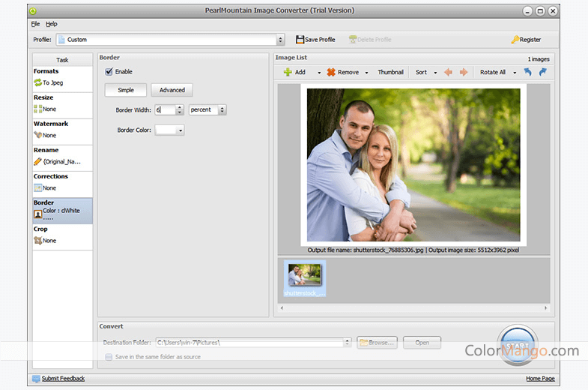588x390 pixels.
Task: Select the shutterstock image thumbnail
Action: 304,279
